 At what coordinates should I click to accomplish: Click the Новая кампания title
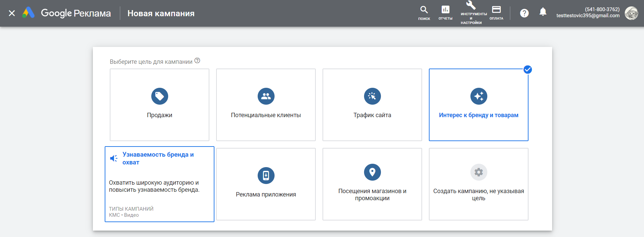(x=161, y=13)
